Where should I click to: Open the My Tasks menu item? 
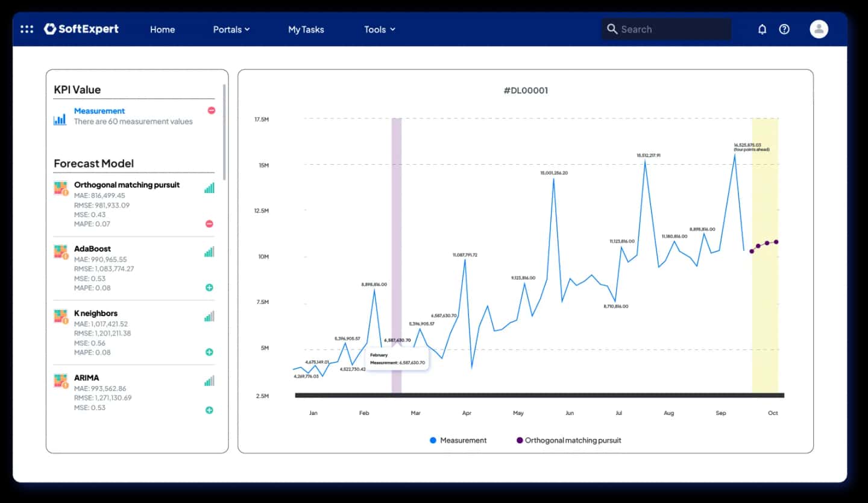306,29
